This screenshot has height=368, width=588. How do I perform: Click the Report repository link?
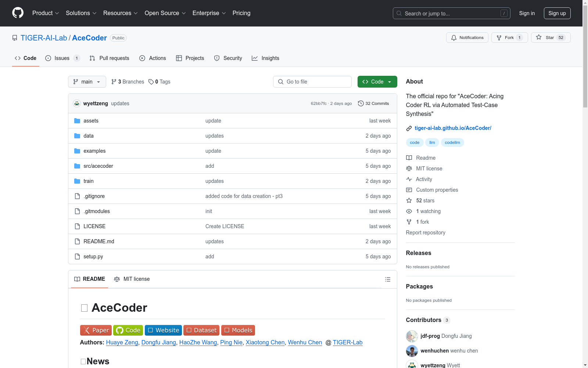pos(426,233)
